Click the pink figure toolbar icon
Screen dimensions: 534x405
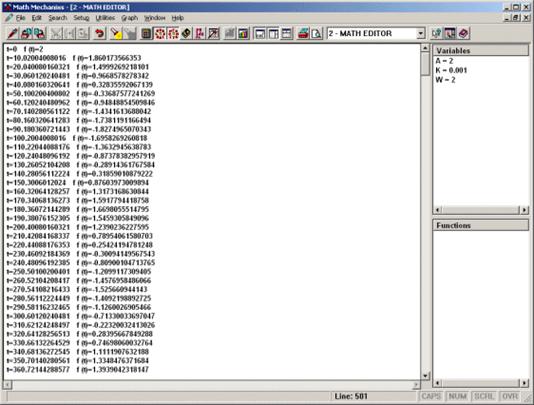[x=200, y=33]
